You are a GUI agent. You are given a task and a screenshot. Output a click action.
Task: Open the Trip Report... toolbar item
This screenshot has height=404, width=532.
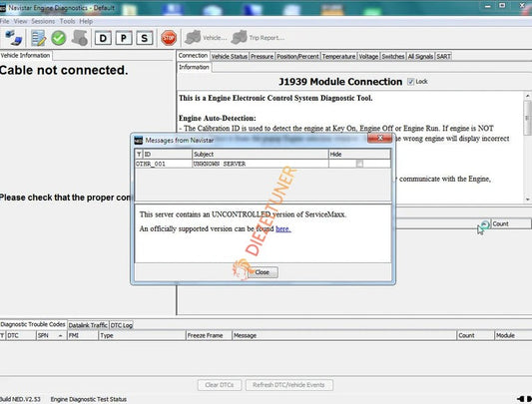[x=258, y=38]
